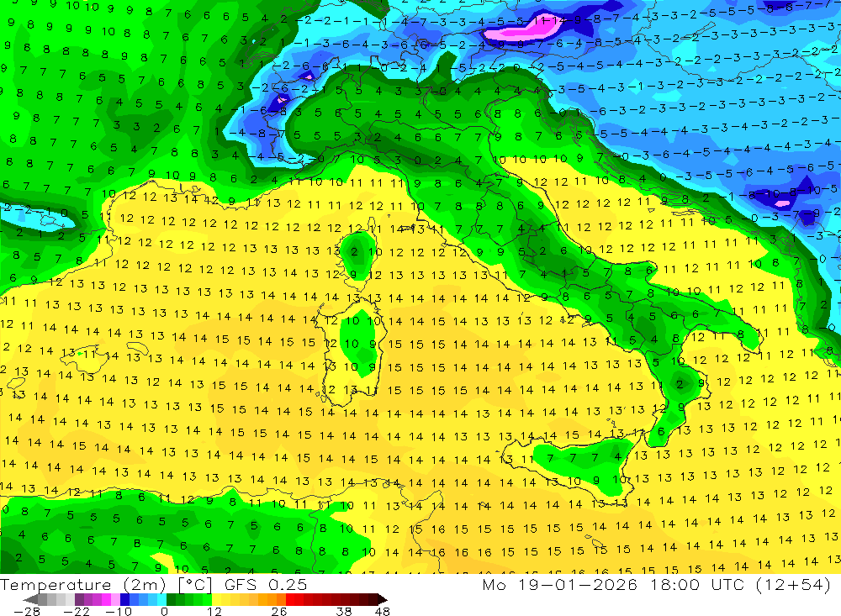Click the "(12+54)" forecast hour text

click(x=793, y=584)
